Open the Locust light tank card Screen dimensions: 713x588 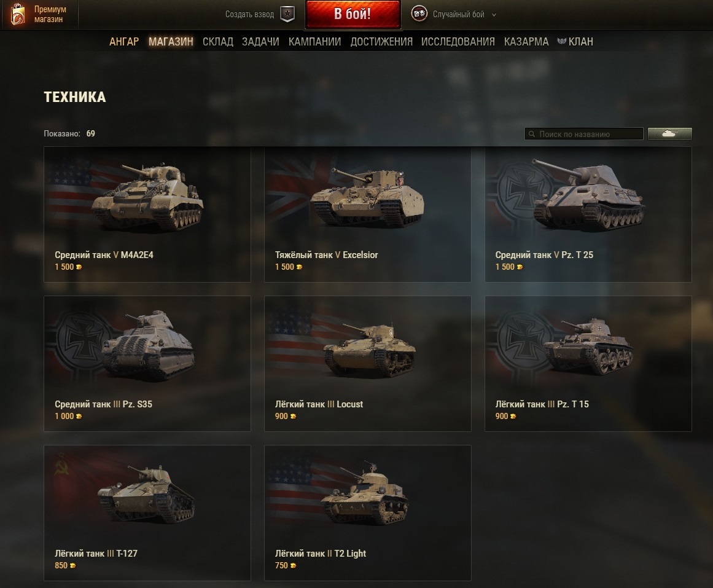click(x=367, y=364)
